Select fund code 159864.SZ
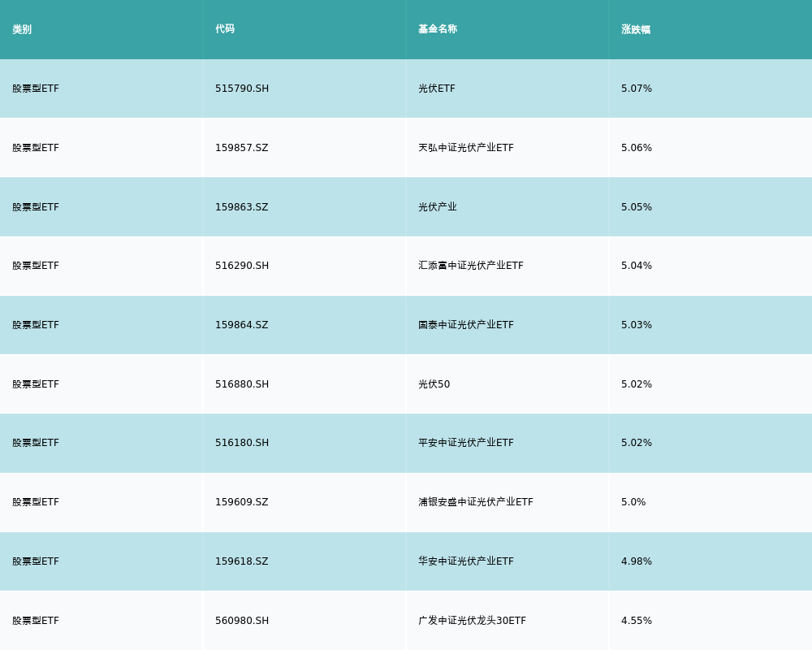 click(242, 325)
